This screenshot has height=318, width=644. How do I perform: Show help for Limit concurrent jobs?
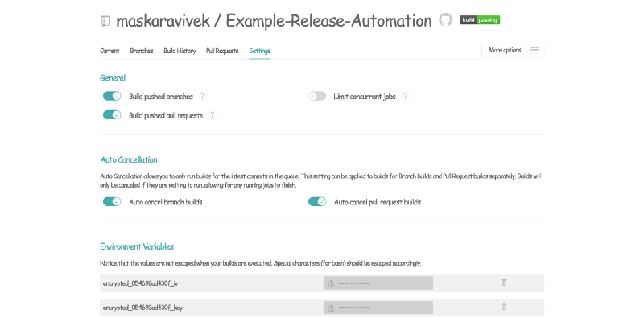pos(406,96)
